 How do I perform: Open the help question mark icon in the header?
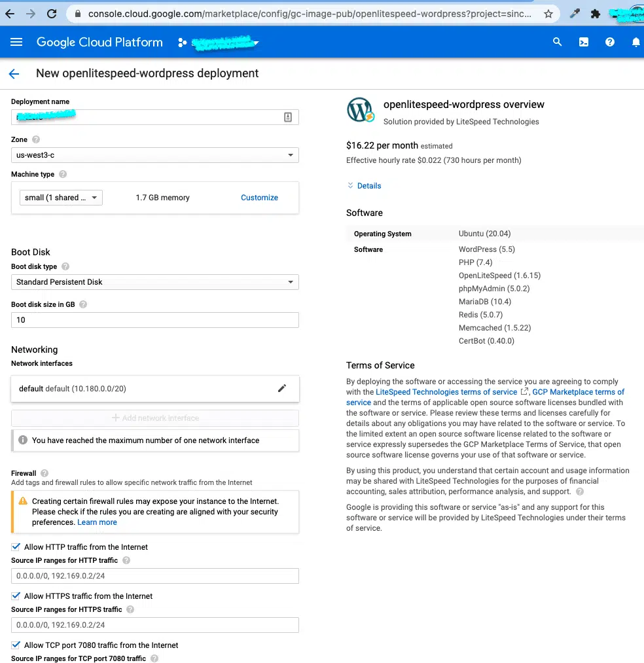tap(609, 42)
